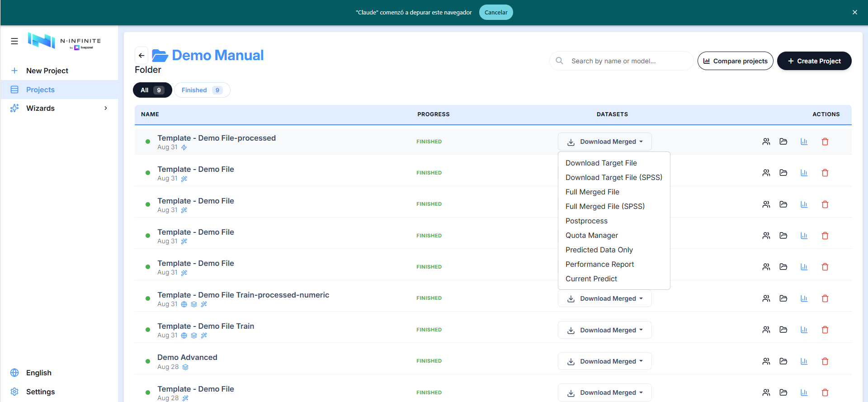The width and height of the screenshot is (868, 402).
Task: Choose Download Target File from menu
Action: [601, 163]
